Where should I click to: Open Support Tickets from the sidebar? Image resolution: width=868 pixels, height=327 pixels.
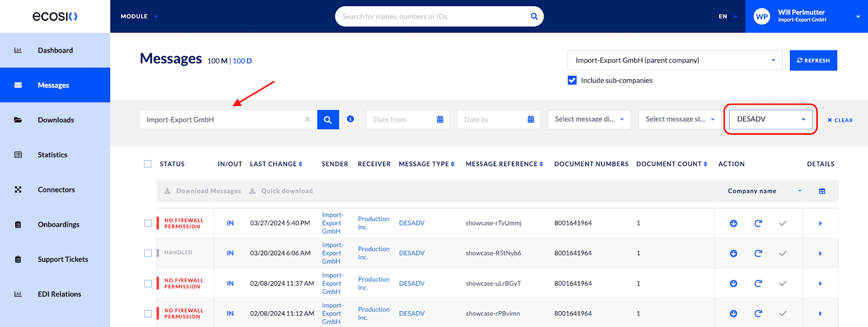(x=62, y=260)
